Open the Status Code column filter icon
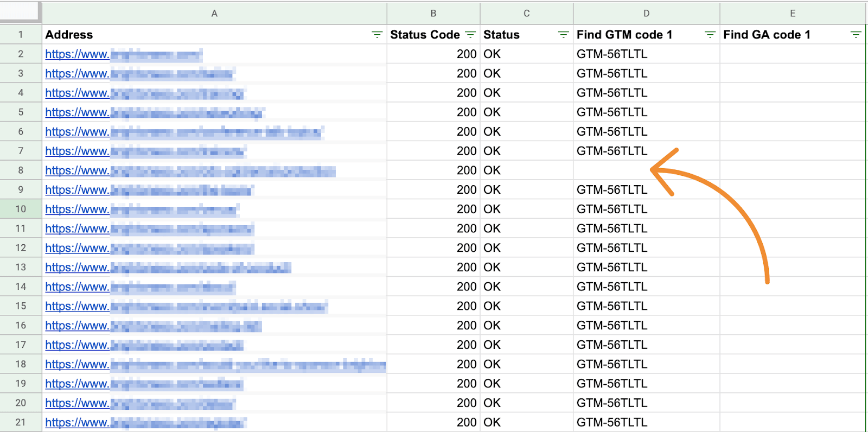The width and height of the screenshot is (868, 432). coord(470,35)
